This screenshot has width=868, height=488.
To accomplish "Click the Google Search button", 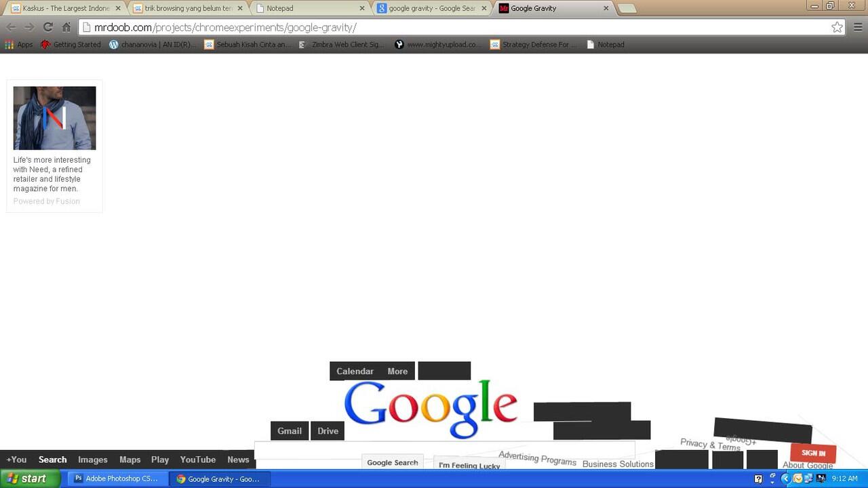I will coord(393,462).
